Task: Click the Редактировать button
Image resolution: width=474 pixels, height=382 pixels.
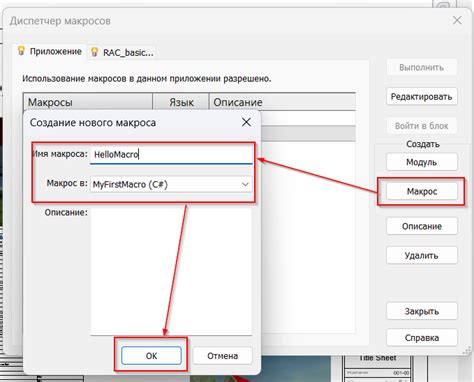Action: [422, 97]
